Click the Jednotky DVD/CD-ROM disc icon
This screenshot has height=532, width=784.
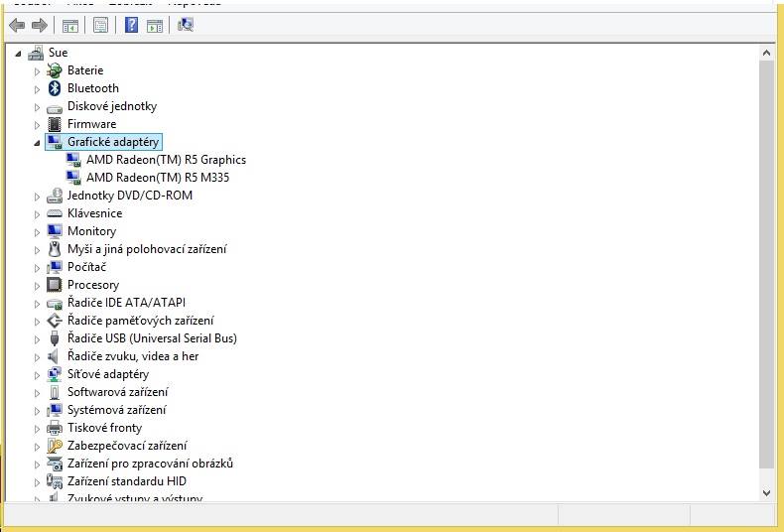click(54, 196)
